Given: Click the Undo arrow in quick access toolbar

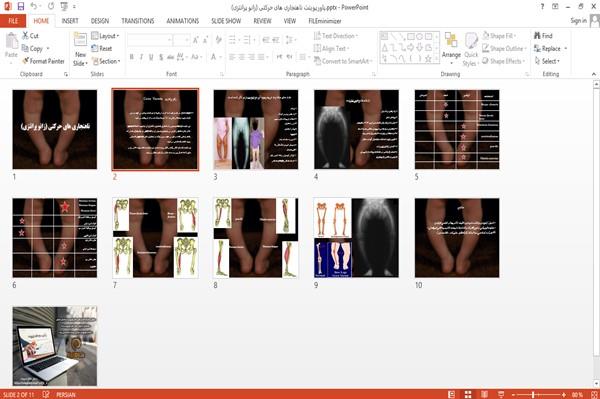Looking at the screenshot, I should [34, 7].
